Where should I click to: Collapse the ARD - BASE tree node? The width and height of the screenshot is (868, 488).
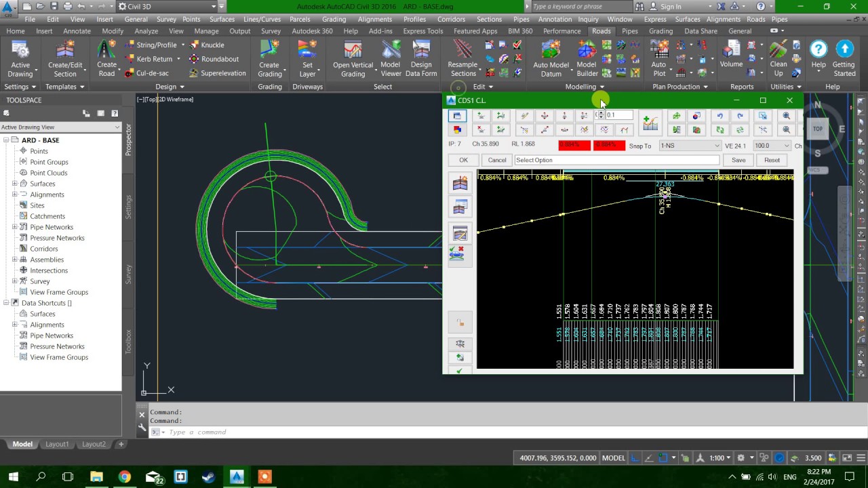click(5, 140)
